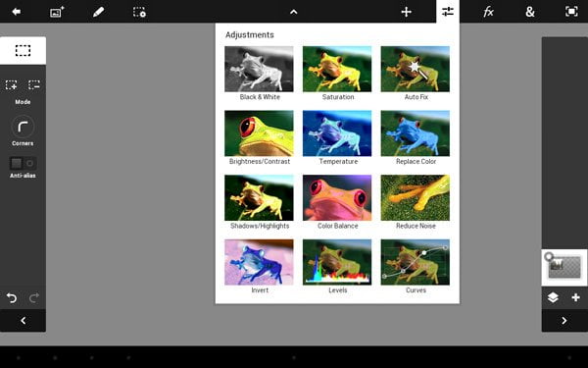Image resolution: width=588 pixels, height=368 pixels.
Task: Open the layers stack icon
Action: 553,297
